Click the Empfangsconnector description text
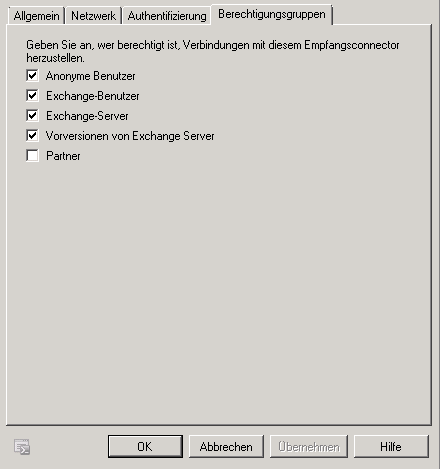This screenshot has width=440, height=469. point(213,51)
